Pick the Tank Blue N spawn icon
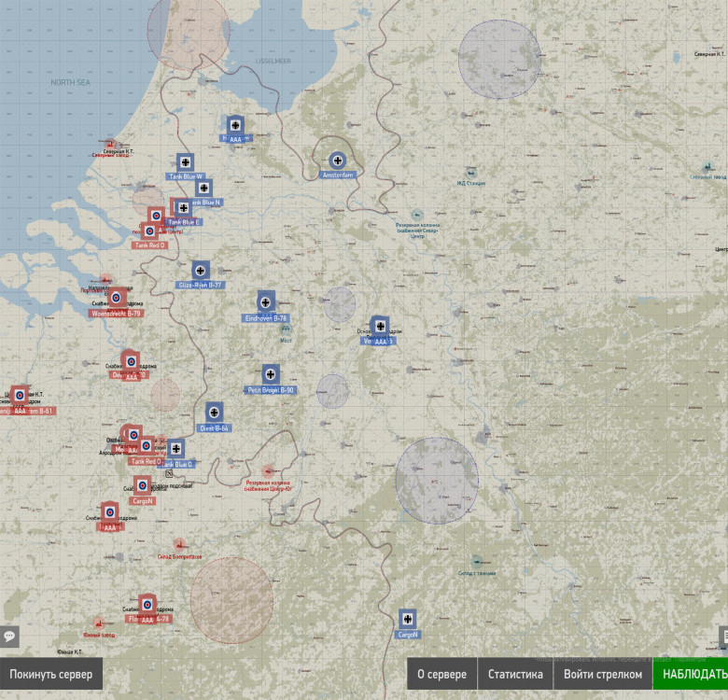The width and height of the screenshot is (728, 700). pyautogui.click(x=203, y=188)
